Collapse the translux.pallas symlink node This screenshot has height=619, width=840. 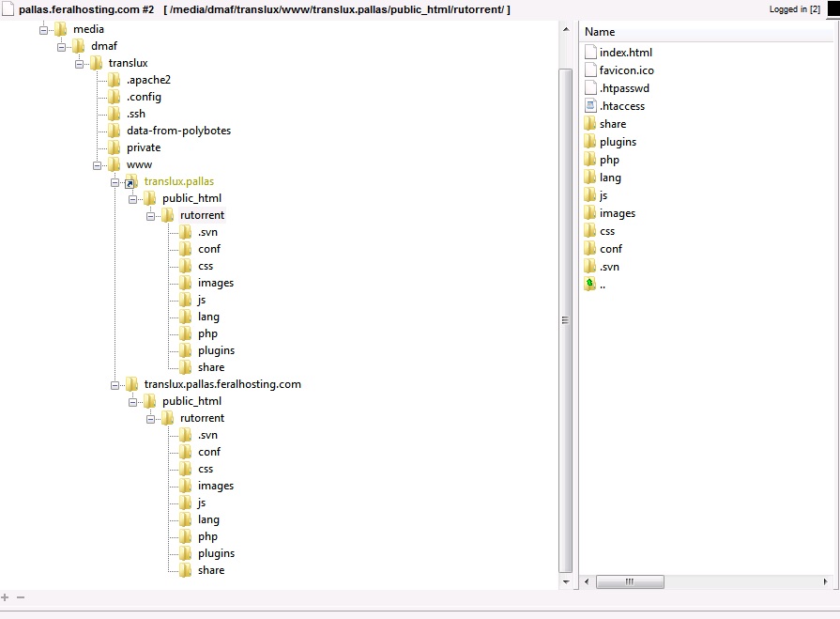pyautogui.click(x=115, y=182)
